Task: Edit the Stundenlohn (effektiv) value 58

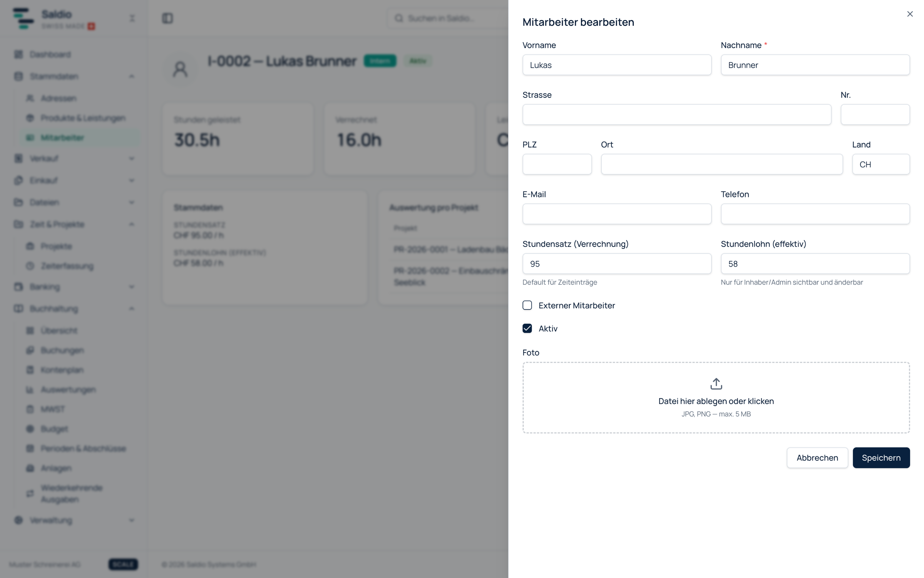Action: (x=815, y=264)
